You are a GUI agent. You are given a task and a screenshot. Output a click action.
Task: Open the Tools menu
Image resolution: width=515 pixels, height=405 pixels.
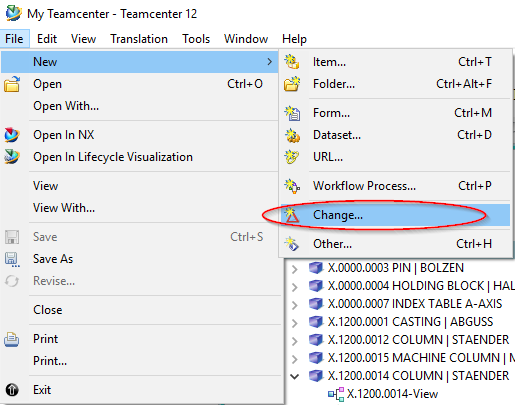pos(196,39)
